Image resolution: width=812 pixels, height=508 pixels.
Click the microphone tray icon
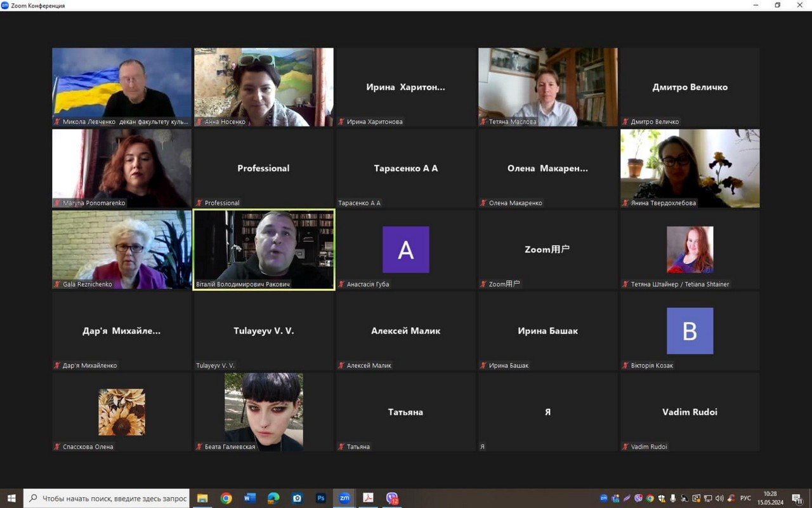point(673,498)
